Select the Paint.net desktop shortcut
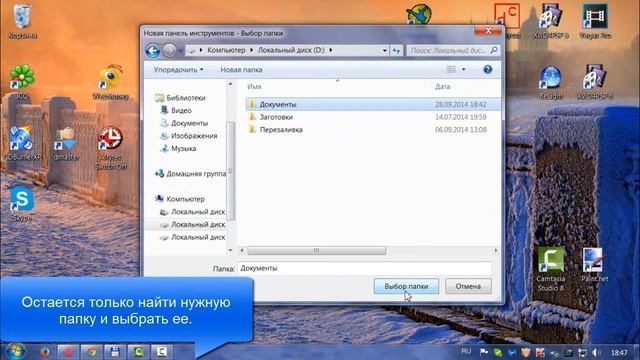The image size is (640, 360). coord(594,265)
